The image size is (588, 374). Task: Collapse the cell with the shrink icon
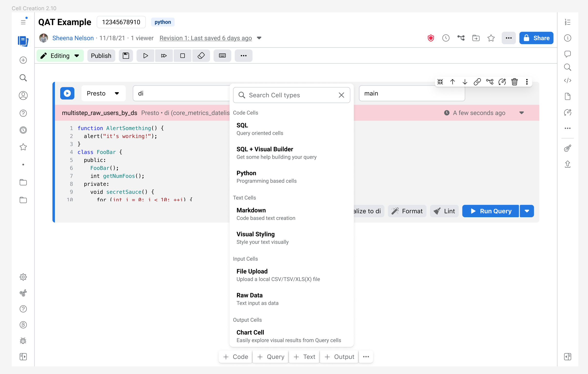[440, 82]
